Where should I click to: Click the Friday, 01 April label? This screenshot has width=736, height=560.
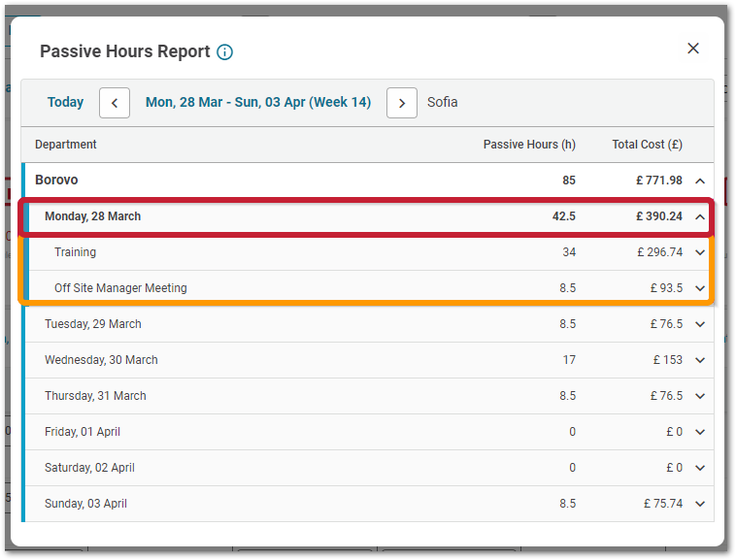83,432
